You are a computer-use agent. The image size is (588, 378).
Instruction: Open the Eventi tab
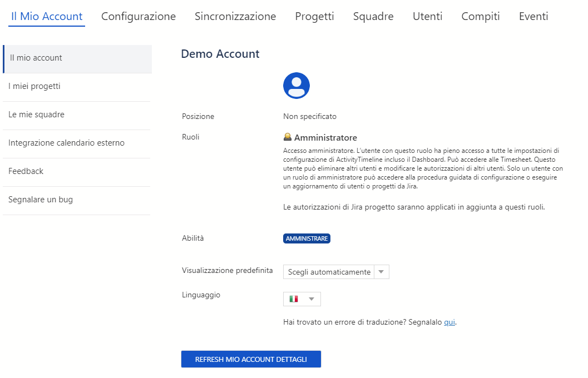click(533, 16)
